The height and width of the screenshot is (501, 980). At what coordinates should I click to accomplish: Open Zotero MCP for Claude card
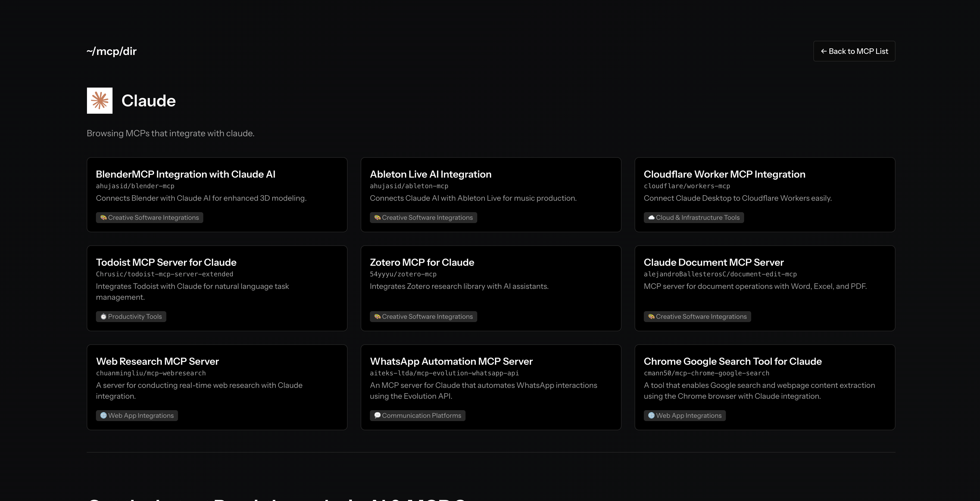tap(422, 262)
